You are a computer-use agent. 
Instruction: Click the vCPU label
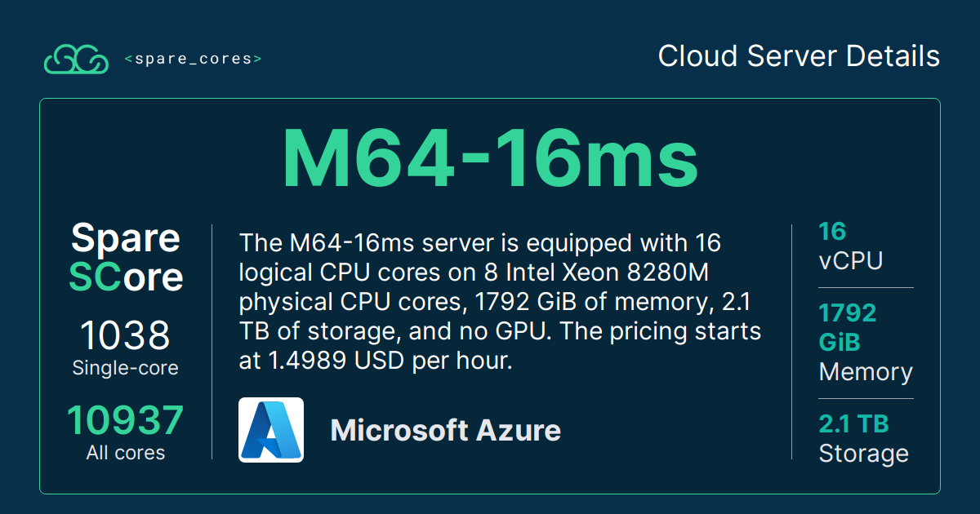click(x=851, y=261)
